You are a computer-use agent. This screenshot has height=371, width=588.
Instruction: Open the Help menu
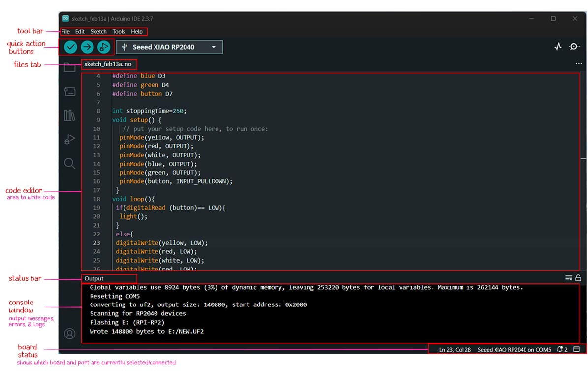click(x=136, y=32)
